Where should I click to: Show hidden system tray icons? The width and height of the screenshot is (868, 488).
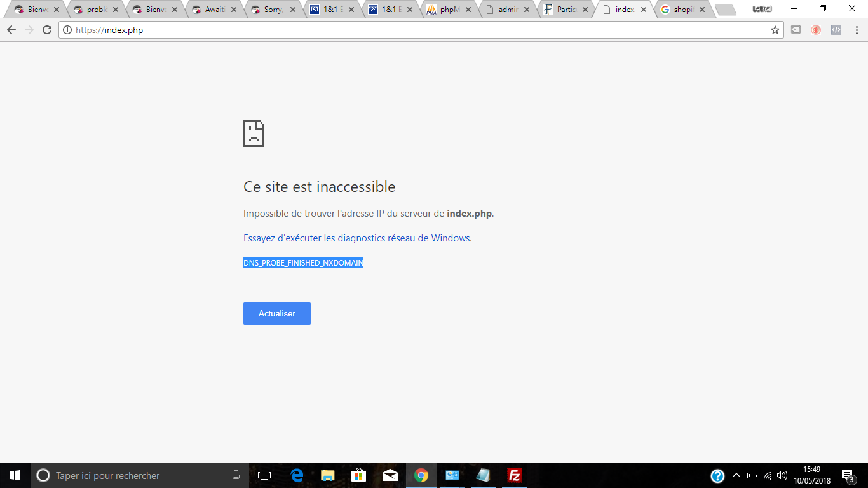(x=736, y=475)
